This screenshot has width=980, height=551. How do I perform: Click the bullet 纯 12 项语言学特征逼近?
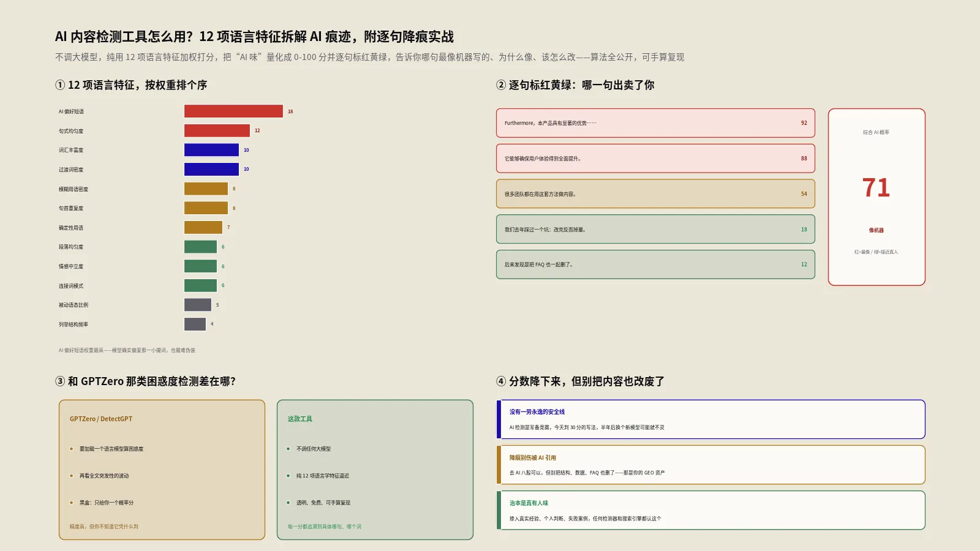[323, 476]
